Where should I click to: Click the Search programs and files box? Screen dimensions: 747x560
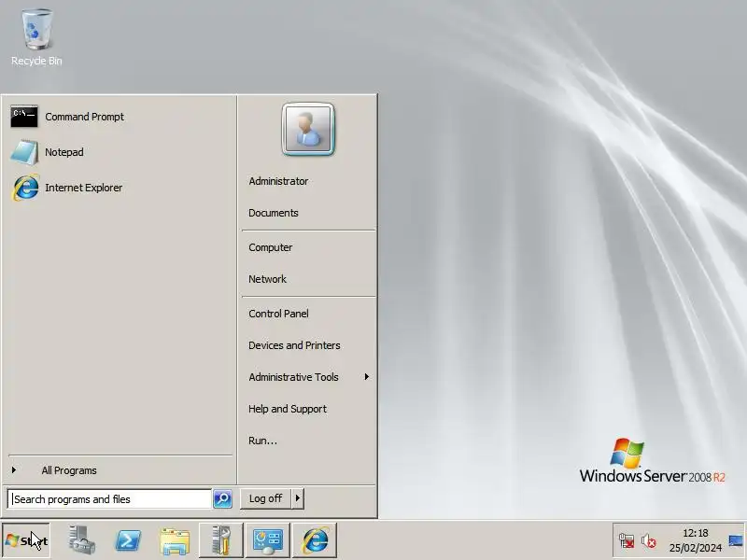109,499
